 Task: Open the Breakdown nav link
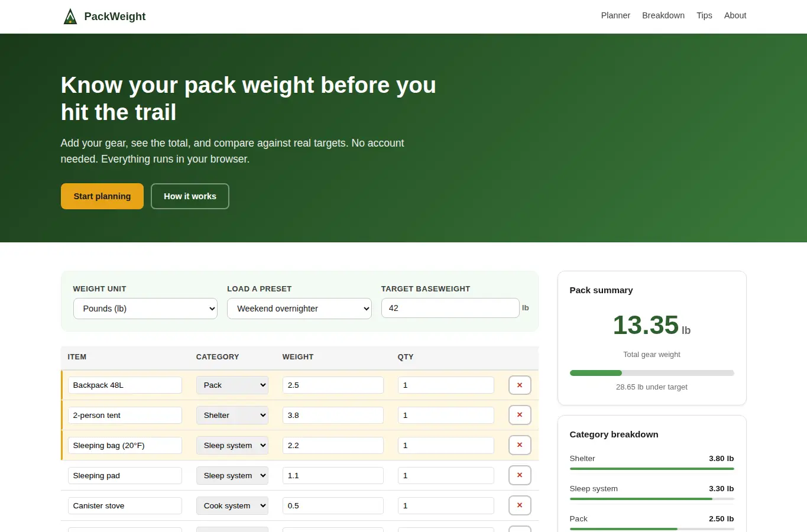pos(663,16)
